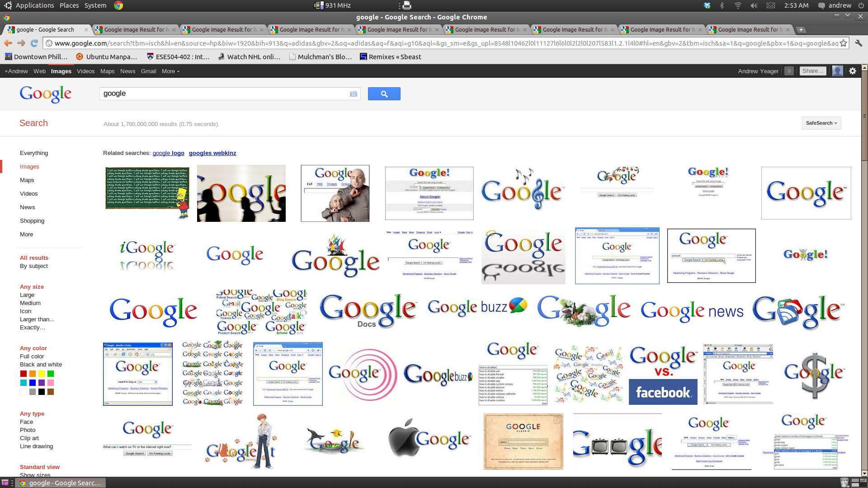This screenshot has width=868, height=488.
Task: Click the search-by-image camera icon
Action: coord(353,94)
